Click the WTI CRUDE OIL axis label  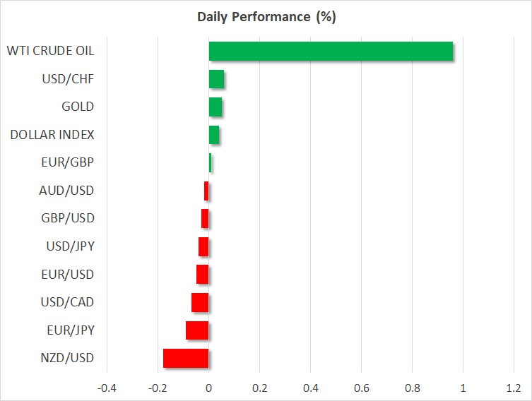[50, 51]
